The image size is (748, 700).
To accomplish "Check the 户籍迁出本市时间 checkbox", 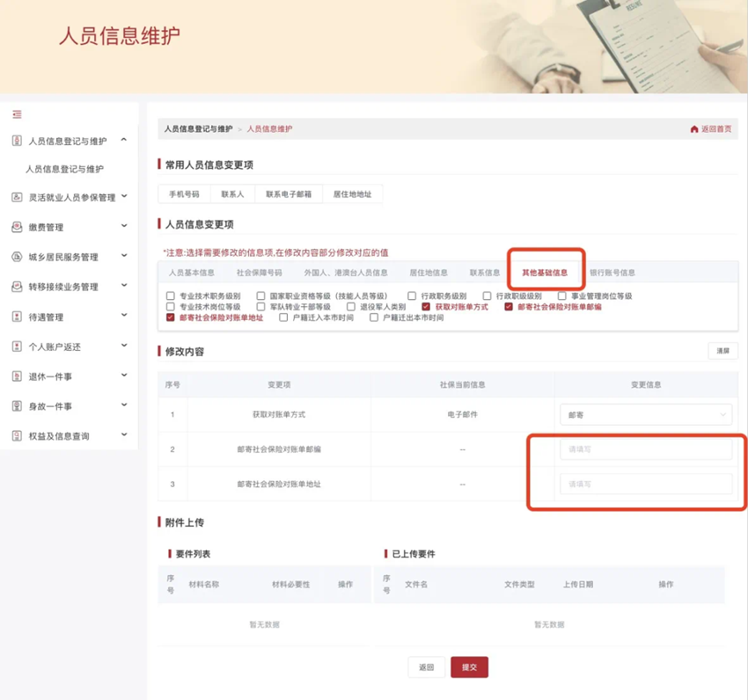I will 373,317.
